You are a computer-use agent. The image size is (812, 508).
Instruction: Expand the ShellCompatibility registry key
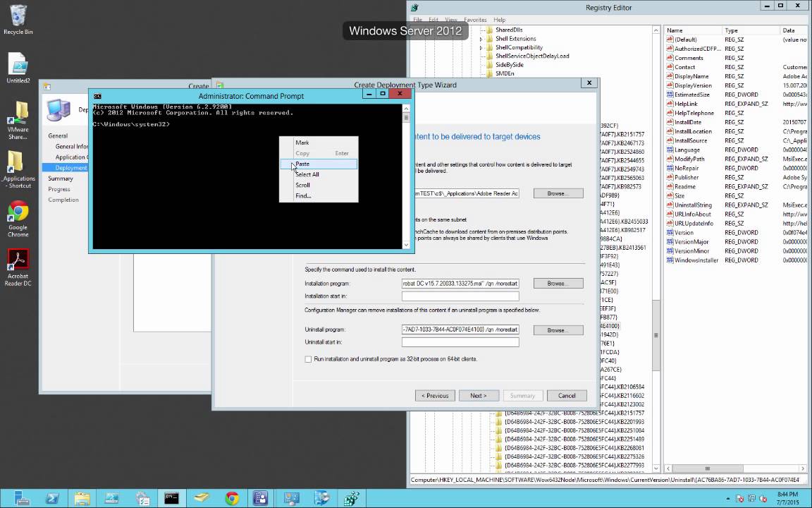click(x=481, y=48)
